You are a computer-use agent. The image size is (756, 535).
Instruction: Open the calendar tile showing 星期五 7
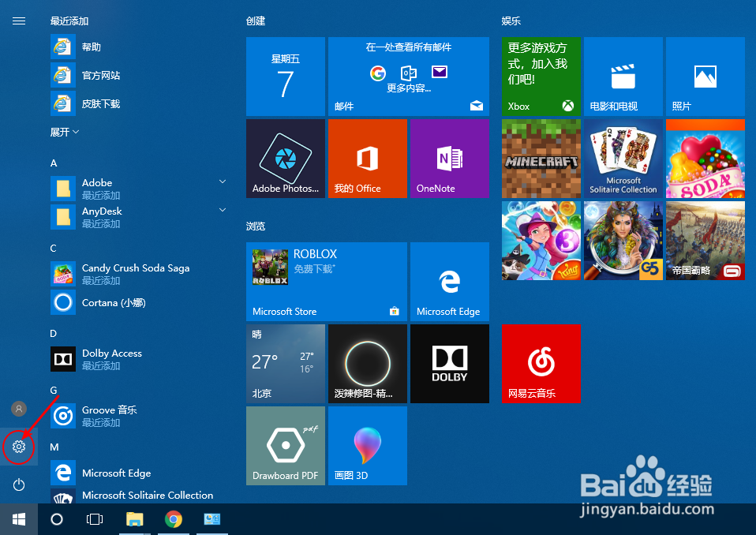coord(286,77)
